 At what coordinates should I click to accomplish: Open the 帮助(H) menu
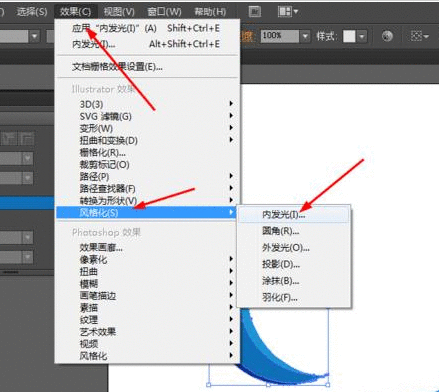(210, 12)
